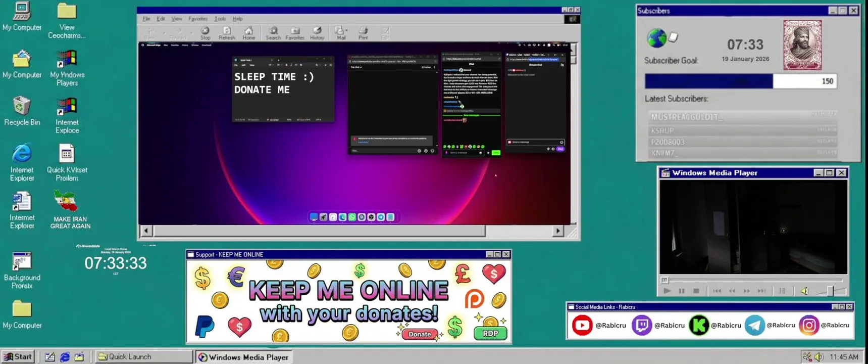Click the Media Player volume slider
The height and width of the screenshot is (364, 868).
[830, 291]
